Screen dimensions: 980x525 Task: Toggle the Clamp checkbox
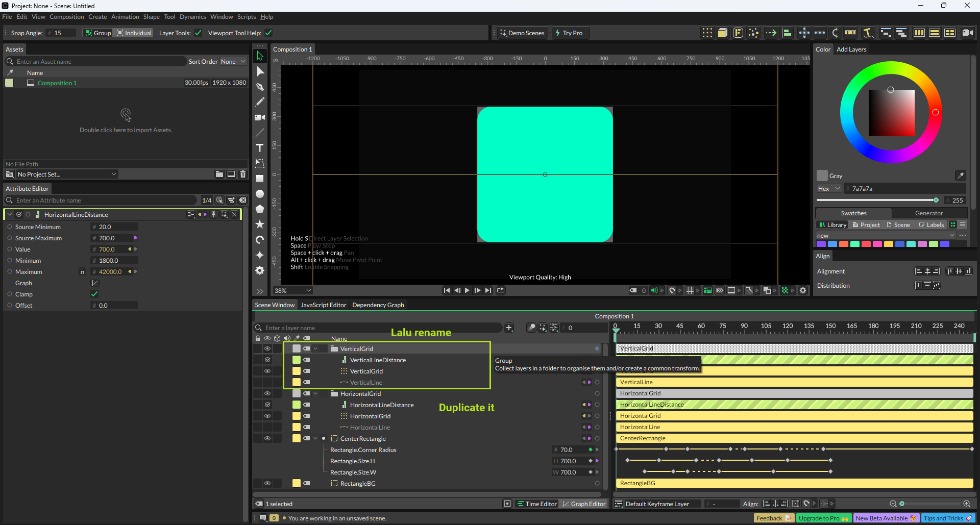coord(94,294)
